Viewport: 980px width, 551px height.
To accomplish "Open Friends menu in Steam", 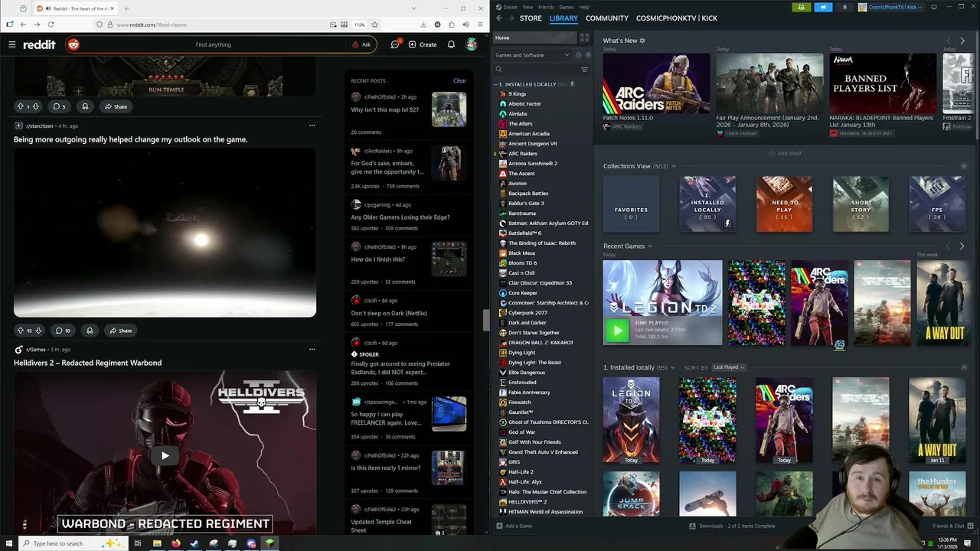I will click(546, 7).
